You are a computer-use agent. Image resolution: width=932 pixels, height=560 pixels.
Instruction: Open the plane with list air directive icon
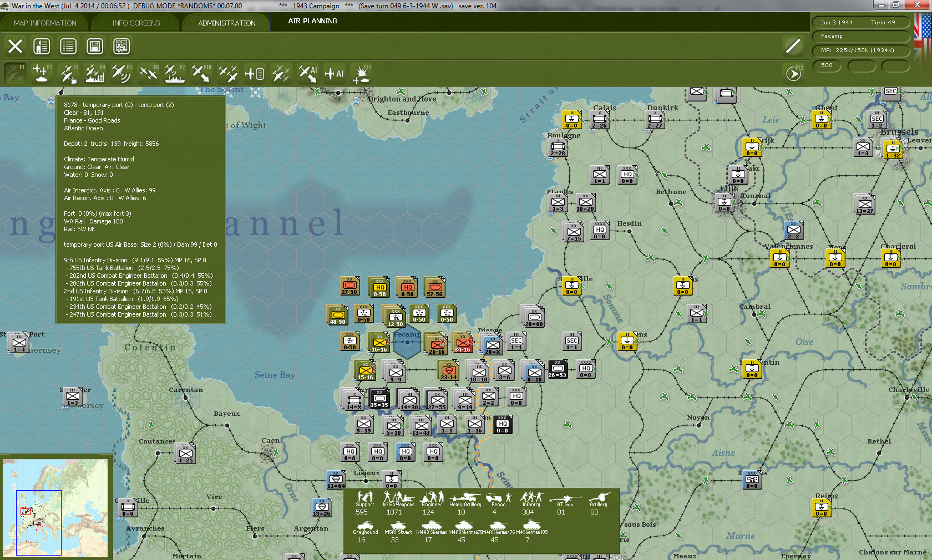(x=255, y=73)
